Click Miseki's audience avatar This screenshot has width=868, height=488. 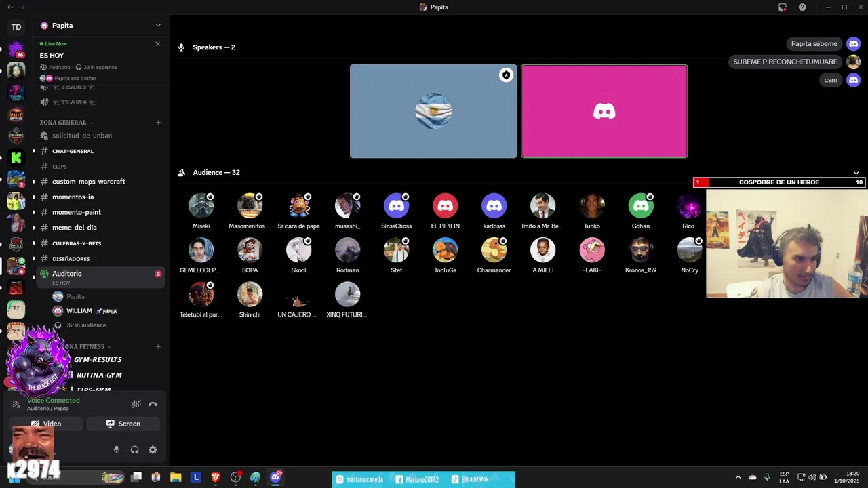pyautogui.click(x=201, y=205)
